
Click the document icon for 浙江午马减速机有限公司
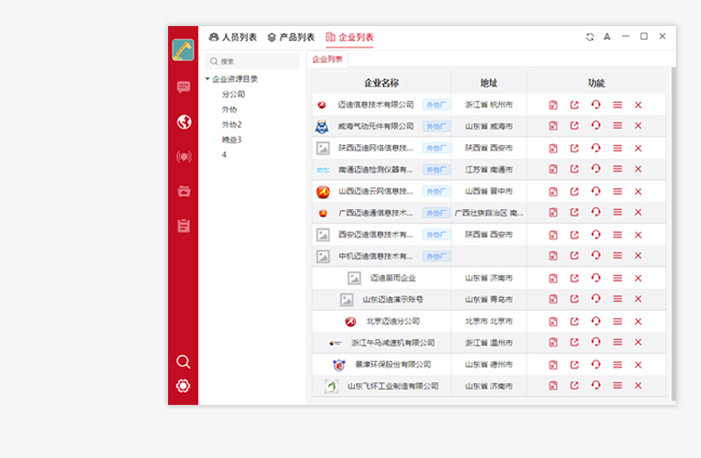(553, 342)
